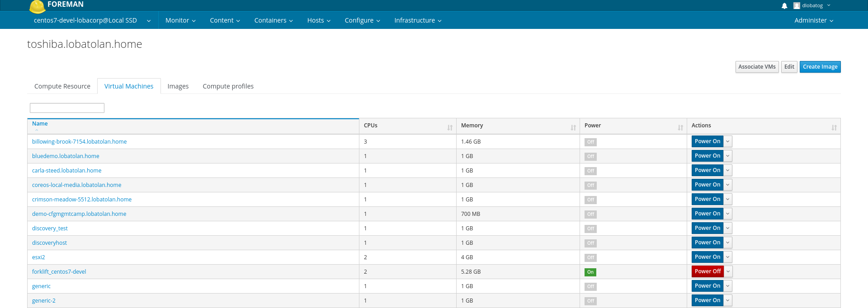Switch to Compute Resource tab
The width and height of the screenshot is (868, 308).
pos(62,86)
